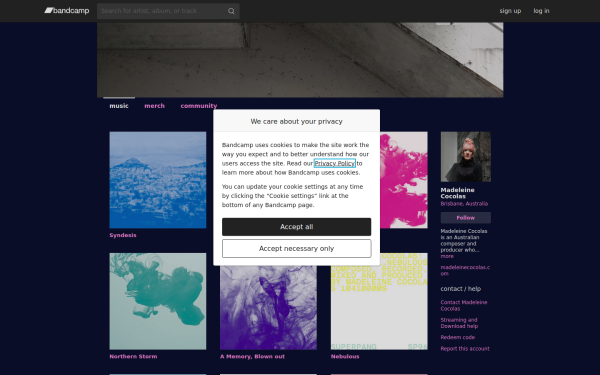Open the log in link
This screenshot has width=600, height=375.
pyautogui.click(x=541, y=11)
